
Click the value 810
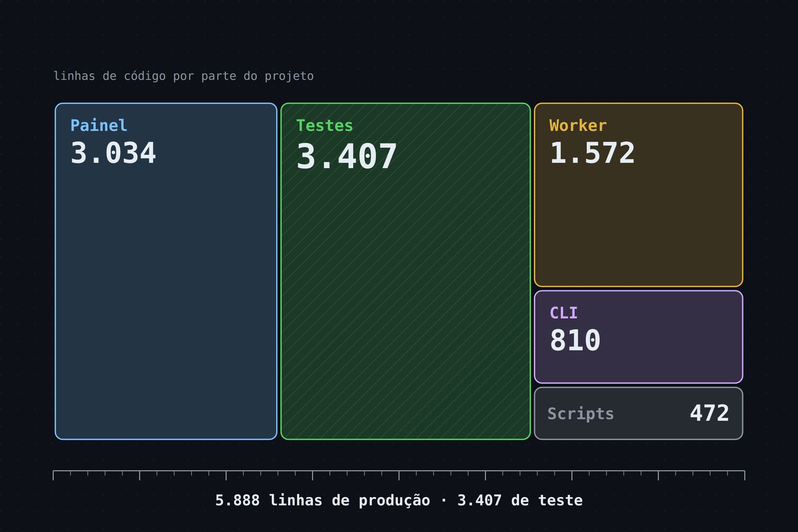[x=575, y=341]
